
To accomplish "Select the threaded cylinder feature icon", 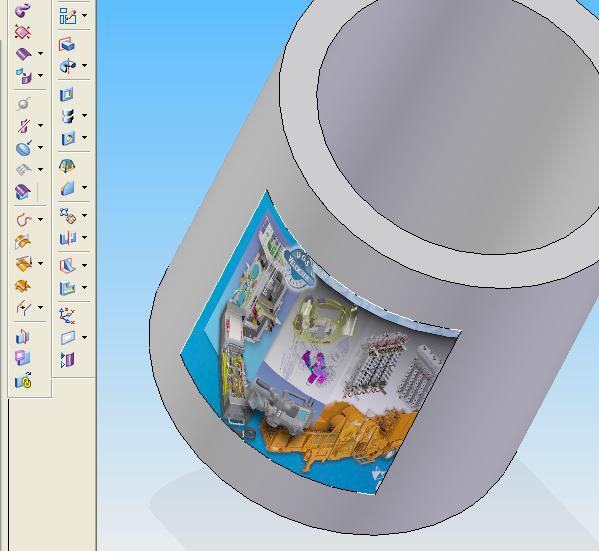I will [68, 115].
